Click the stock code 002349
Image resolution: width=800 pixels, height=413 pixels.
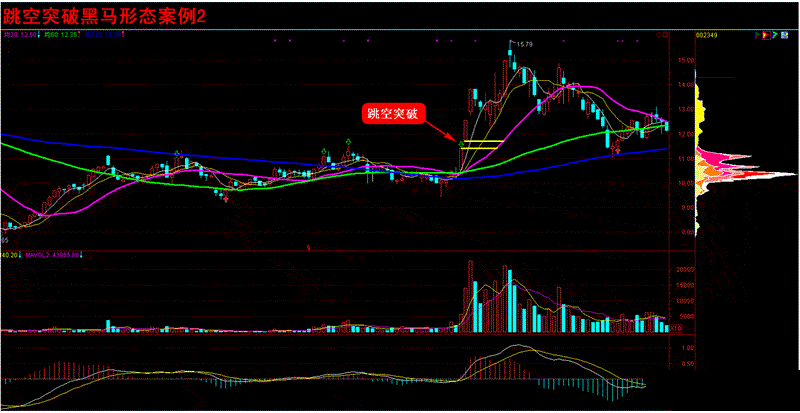coord(709,35)
